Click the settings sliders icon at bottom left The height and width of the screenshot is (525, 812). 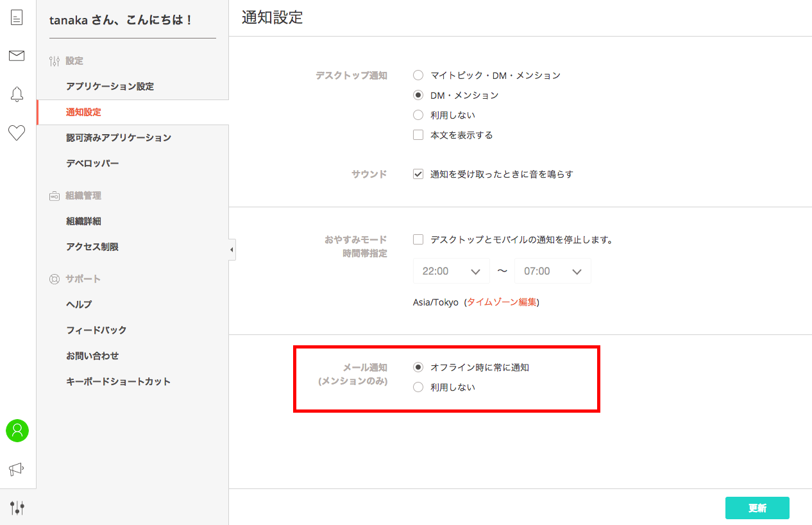[17, 508]
